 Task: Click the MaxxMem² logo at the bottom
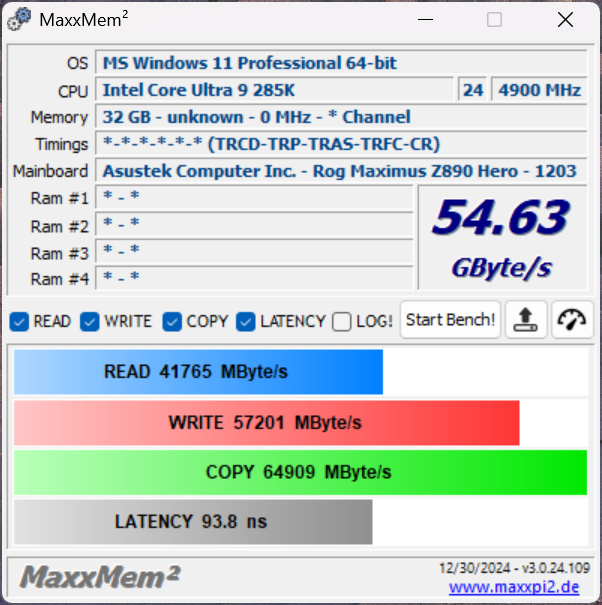[x=100, y=577]
